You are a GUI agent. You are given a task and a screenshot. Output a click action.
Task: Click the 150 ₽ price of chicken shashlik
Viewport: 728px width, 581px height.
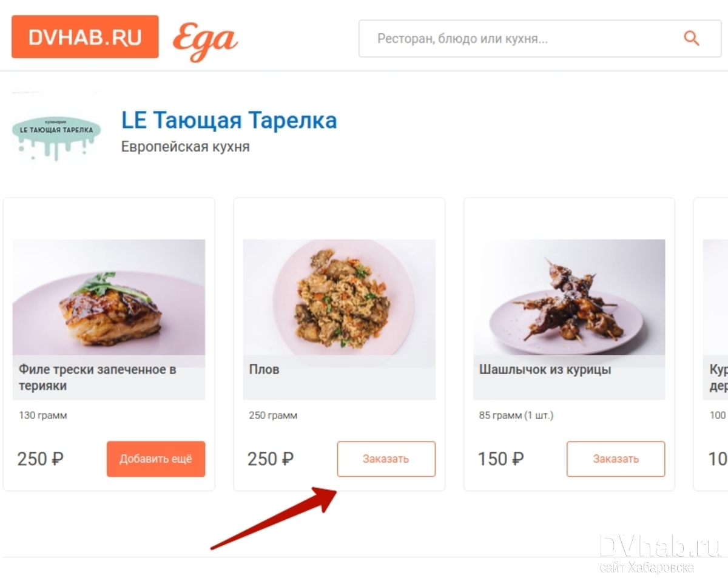click(x=500, y=459)
